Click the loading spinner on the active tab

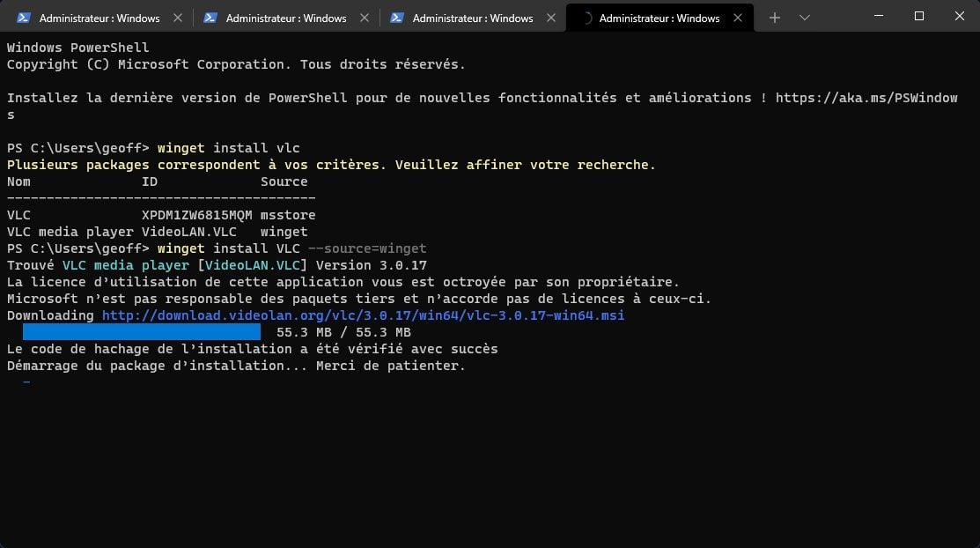click(586, 19)
